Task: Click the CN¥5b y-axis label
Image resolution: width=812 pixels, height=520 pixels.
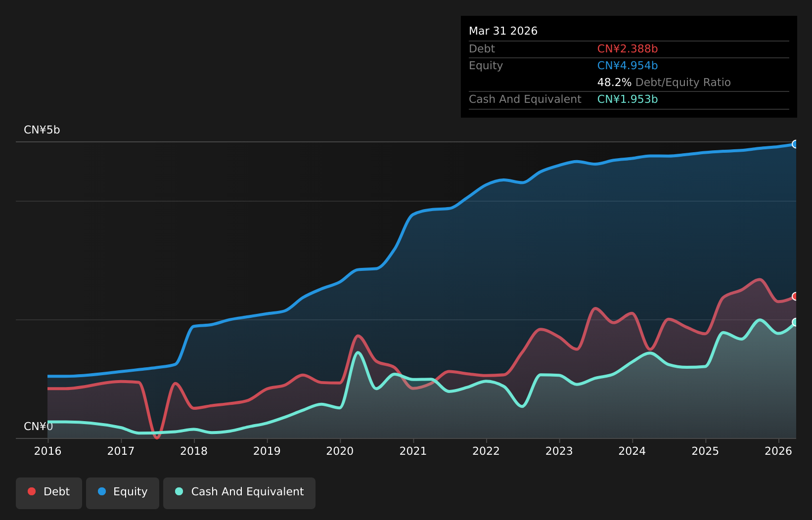Action: (42, 130)
